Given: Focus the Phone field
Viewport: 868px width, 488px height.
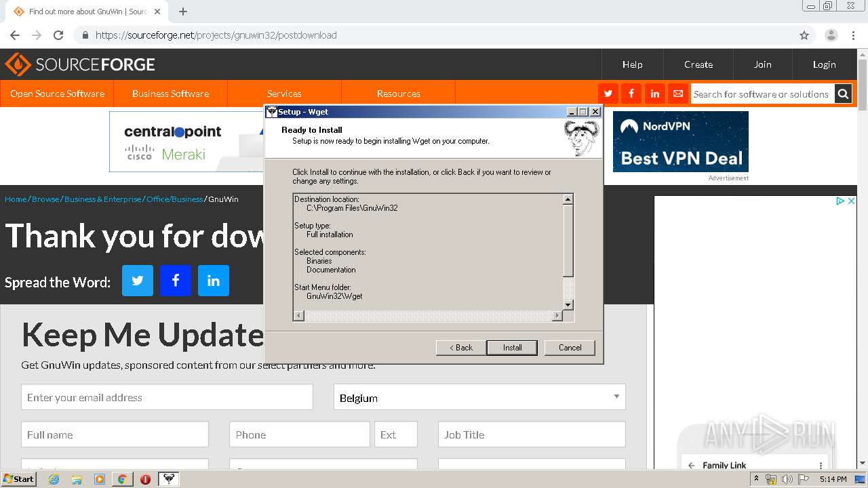Looking at the screenshot, I should click(x=300, y=434).
